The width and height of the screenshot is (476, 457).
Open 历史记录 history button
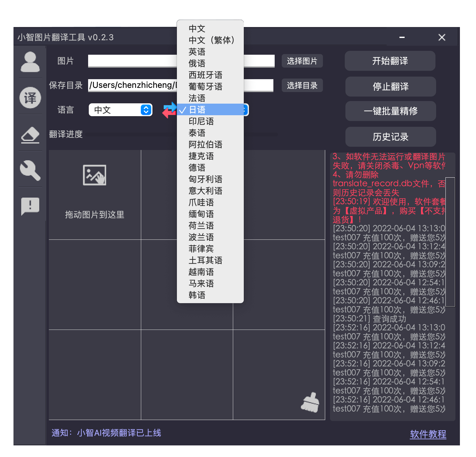[391, 137]
